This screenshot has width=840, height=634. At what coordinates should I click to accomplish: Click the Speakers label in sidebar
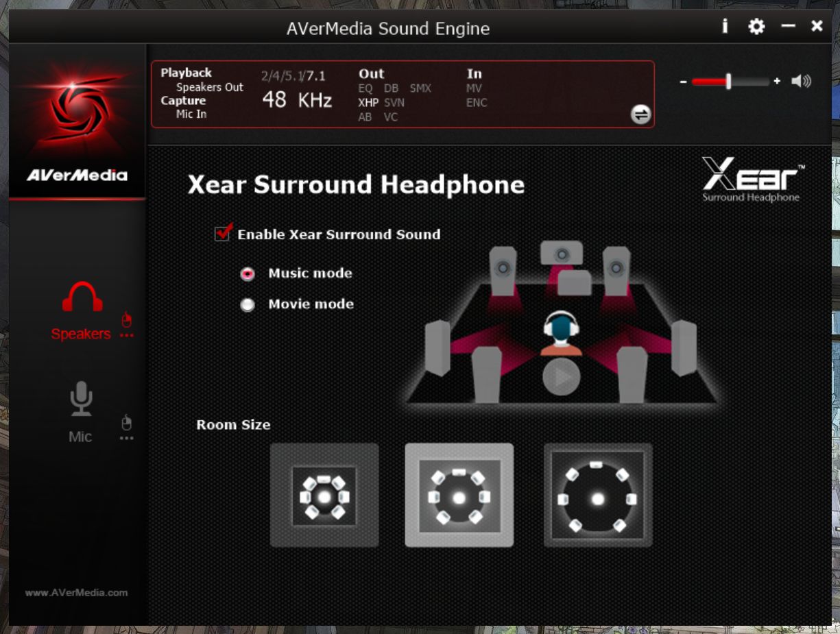pos(80,334)
